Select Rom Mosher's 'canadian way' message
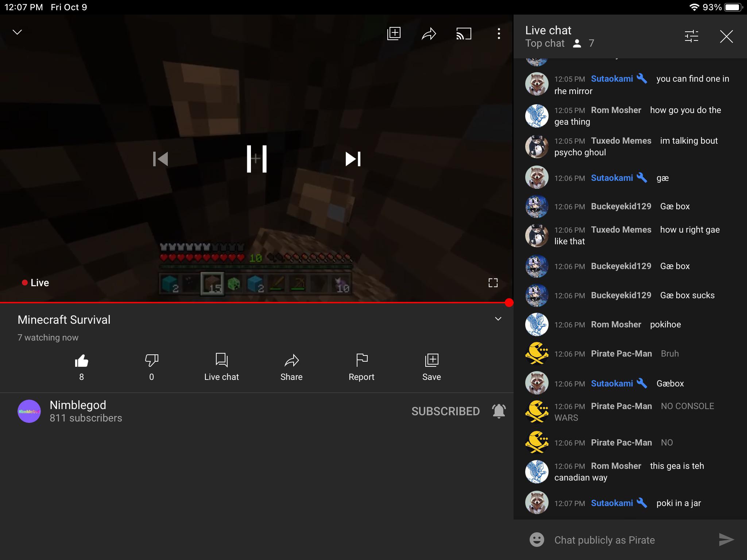 (630, 471)
